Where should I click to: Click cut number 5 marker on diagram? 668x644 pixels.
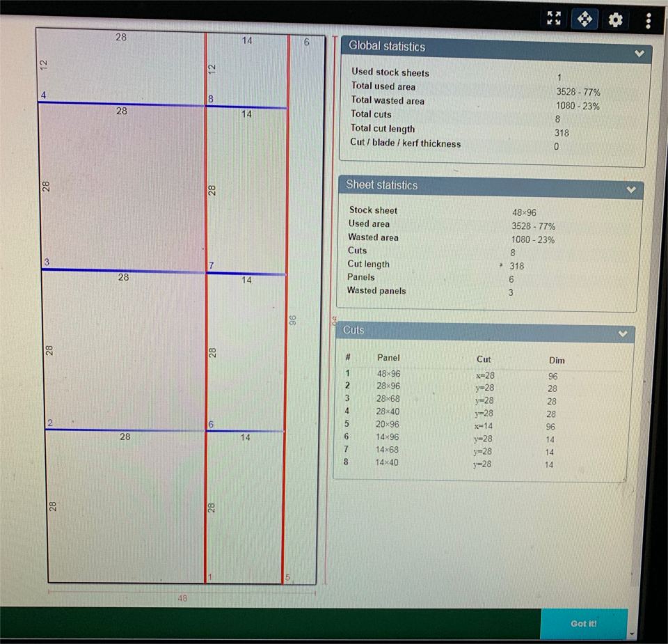click(287, 578)
